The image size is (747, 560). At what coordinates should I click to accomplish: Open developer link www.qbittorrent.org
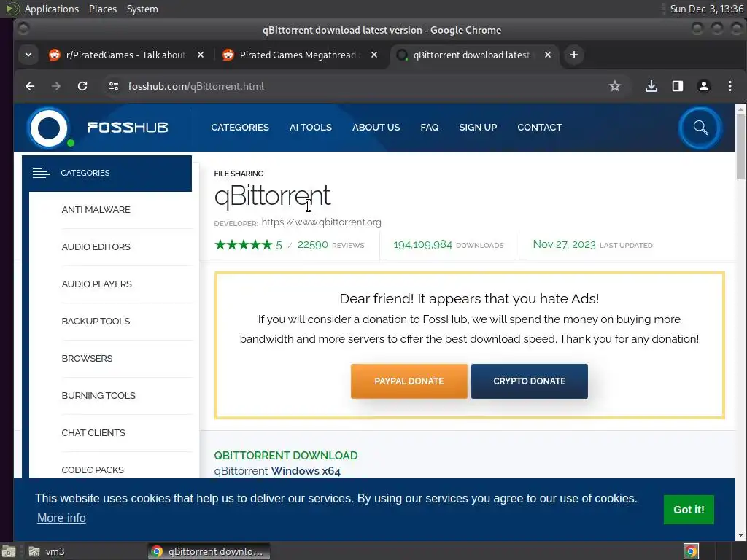click(x=322, y=222)
